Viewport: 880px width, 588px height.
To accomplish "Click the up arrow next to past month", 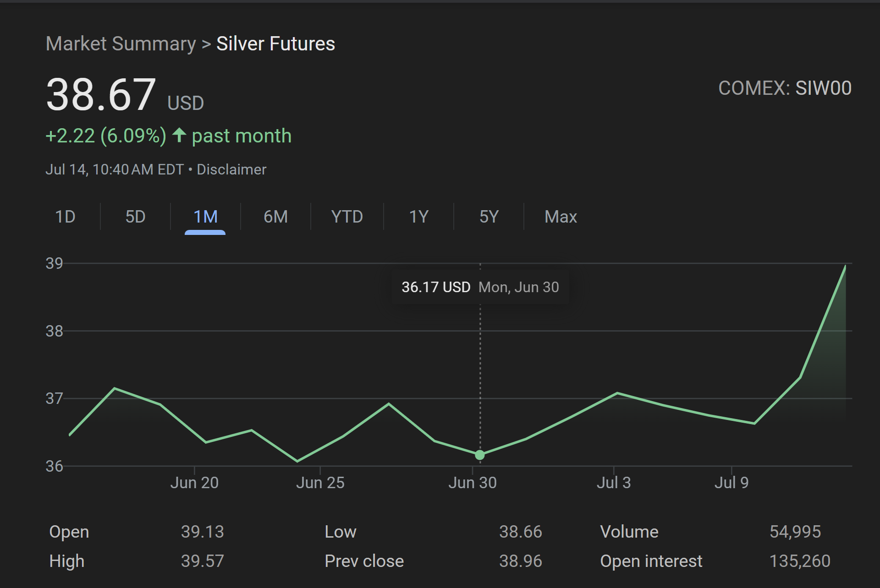I will click(179, 135).
